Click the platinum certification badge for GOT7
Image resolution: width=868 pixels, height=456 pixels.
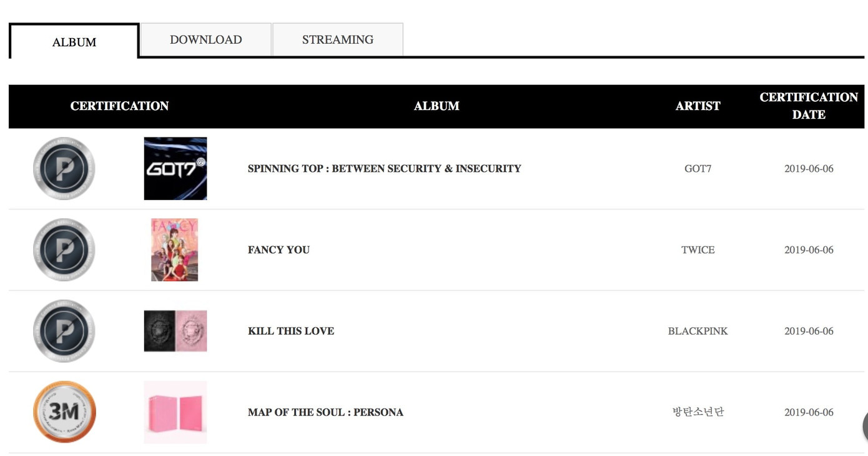pyautogui.click(x=64, y=169)
